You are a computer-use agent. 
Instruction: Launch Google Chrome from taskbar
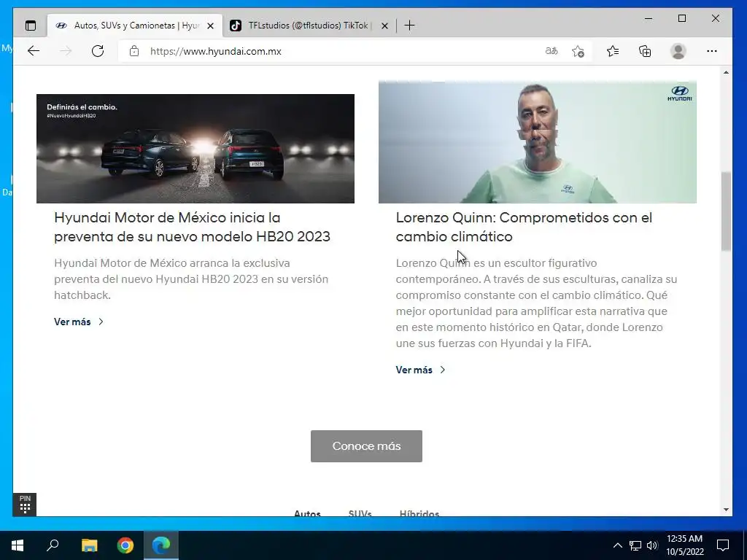[125, 545]
